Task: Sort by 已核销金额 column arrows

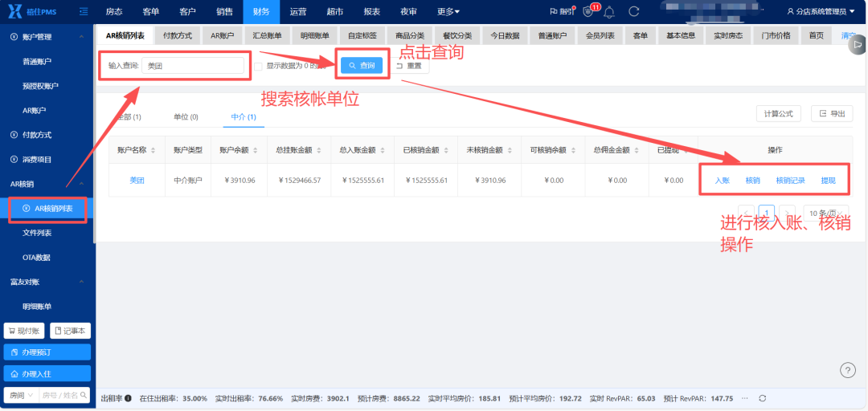Action: pos(447,150)
